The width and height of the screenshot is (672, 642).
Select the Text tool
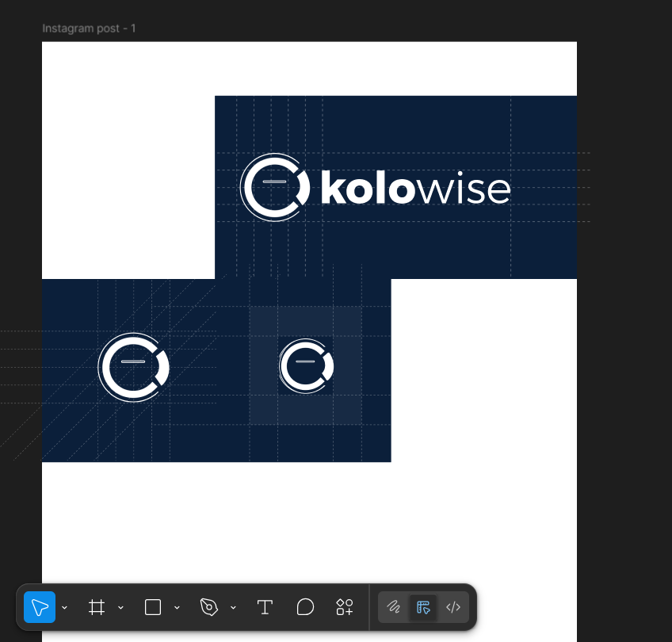[x=265, y=607]
